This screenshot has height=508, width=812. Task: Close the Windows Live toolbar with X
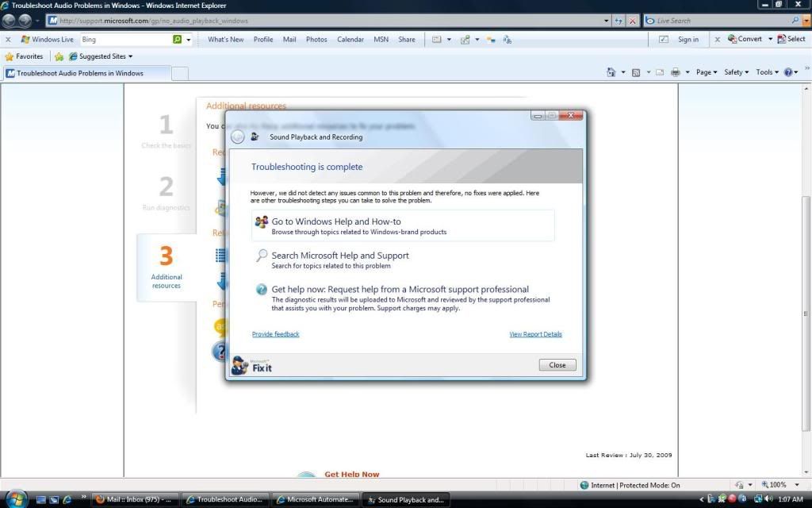(x=8, y=40)
